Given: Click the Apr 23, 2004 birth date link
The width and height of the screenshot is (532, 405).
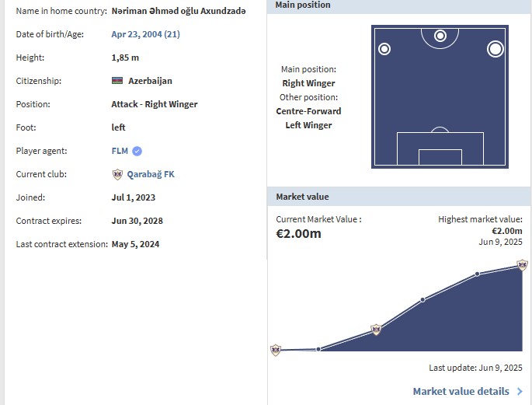Looking at the screenshot, I should pos(145,34).
